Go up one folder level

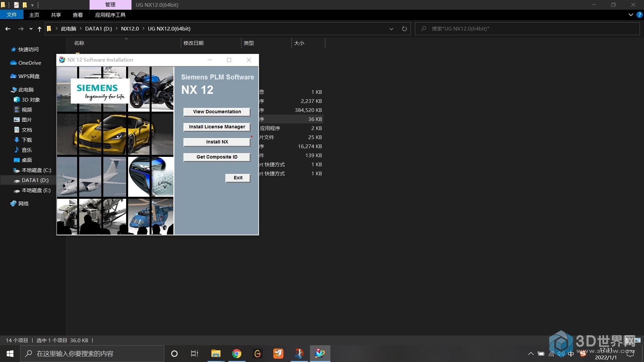click(40, 29)
